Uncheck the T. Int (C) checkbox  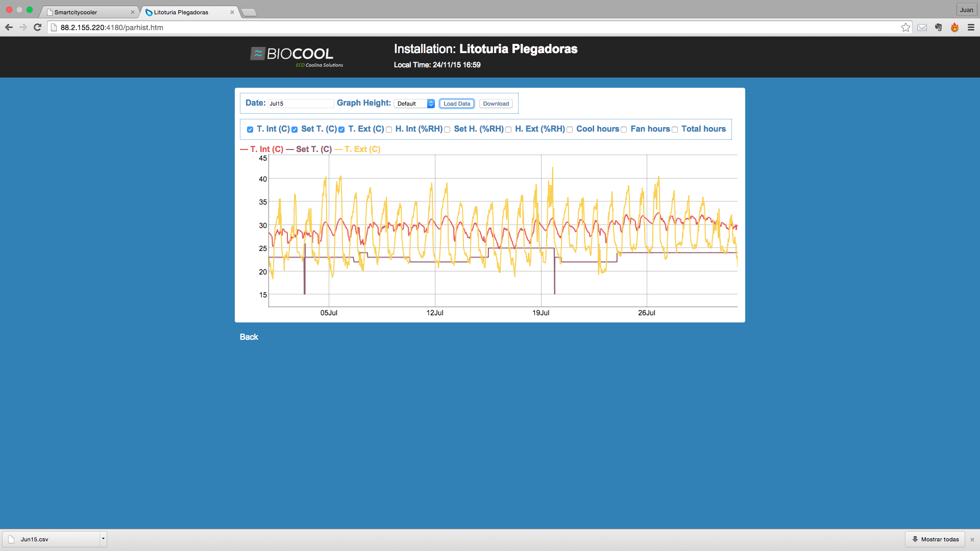pyautogui.click(x=250, y=130)
